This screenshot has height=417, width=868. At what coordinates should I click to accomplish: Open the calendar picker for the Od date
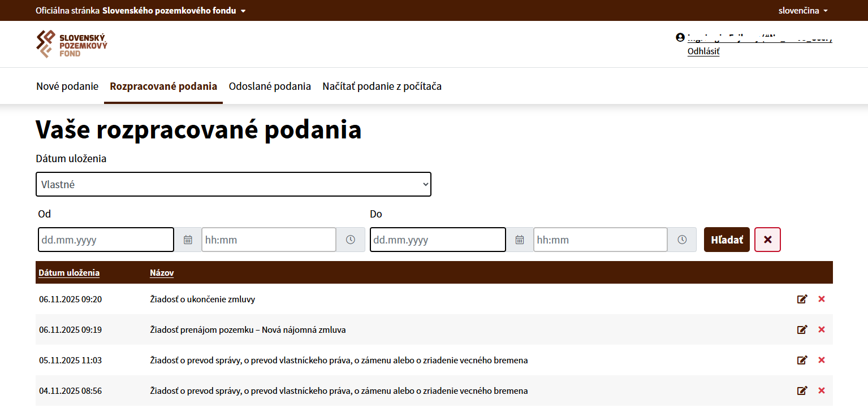click(x=187, y=240)
